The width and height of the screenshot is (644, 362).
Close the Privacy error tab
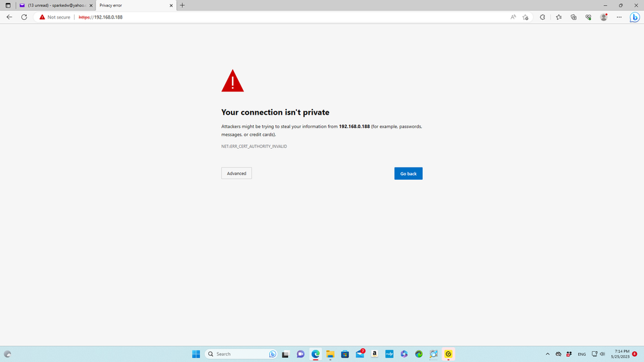coord(171,5)
